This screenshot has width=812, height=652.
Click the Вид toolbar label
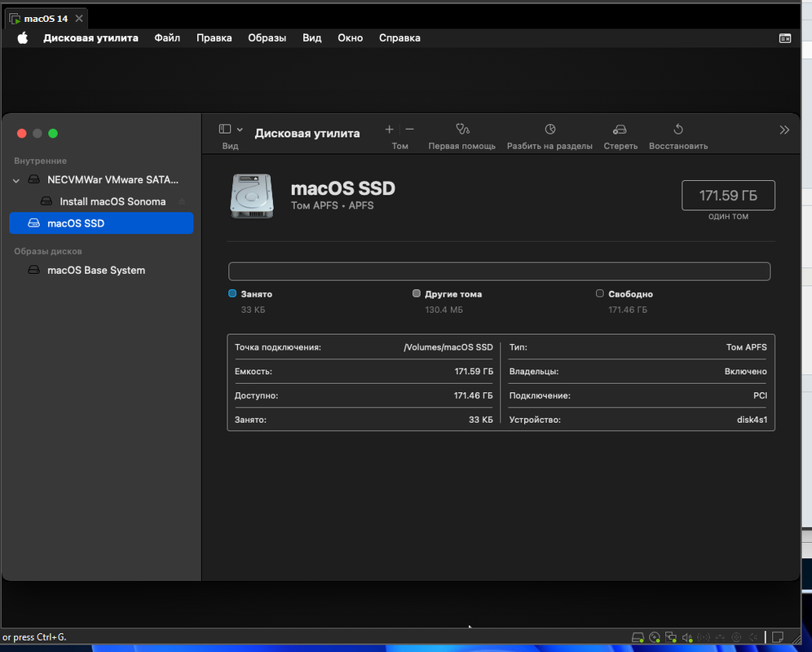point(231,146)
